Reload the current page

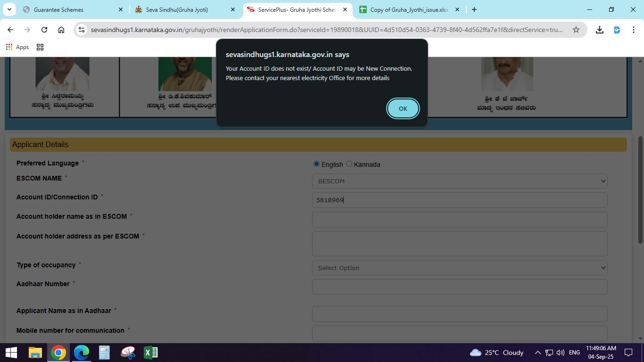pos(44,30)
